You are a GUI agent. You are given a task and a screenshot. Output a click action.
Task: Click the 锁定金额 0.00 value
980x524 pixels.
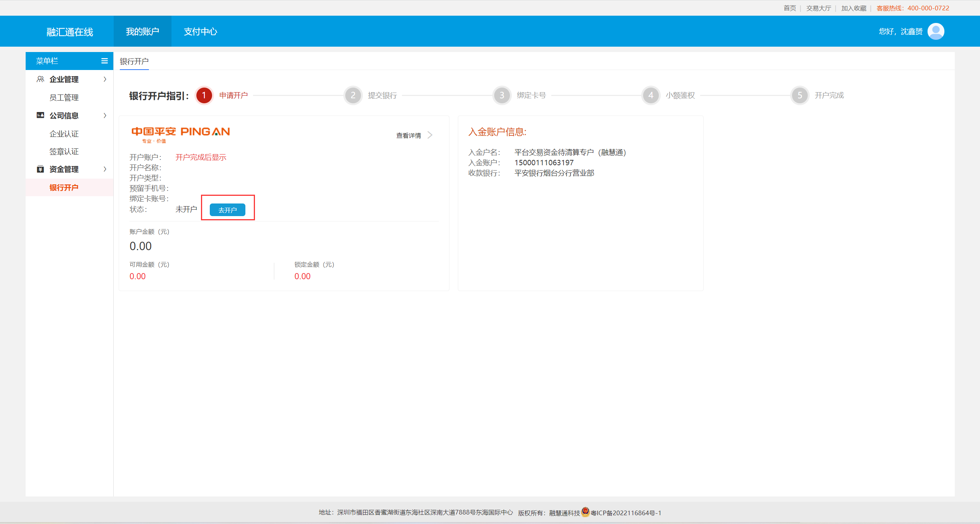click(x=302, y=276)
